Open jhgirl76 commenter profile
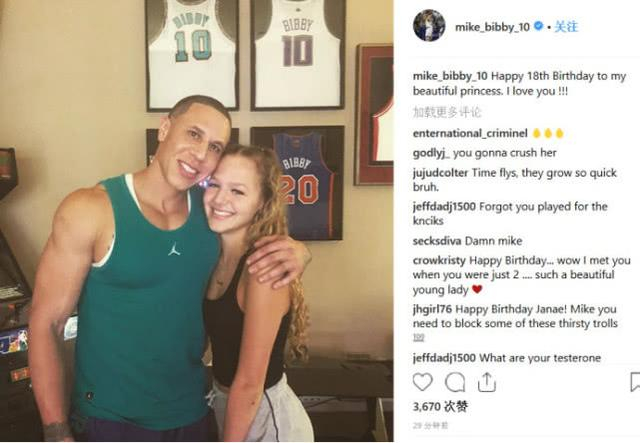640x443 pixels. tap(432, 309)
